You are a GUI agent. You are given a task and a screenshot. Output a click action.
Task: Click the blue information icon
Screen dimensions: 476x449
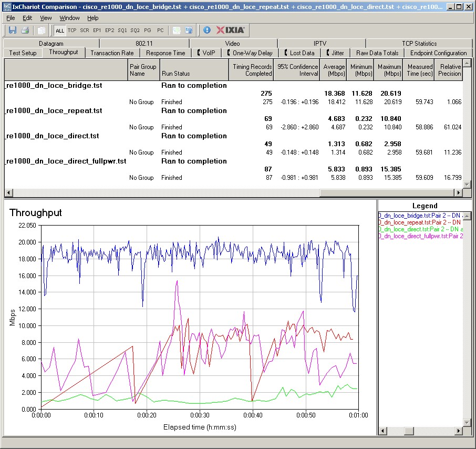tap(206, 30)
